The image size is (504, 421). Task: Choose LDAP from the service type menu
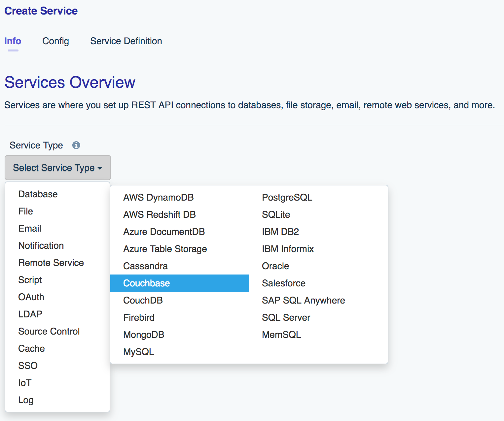click(x=57, y=314)
